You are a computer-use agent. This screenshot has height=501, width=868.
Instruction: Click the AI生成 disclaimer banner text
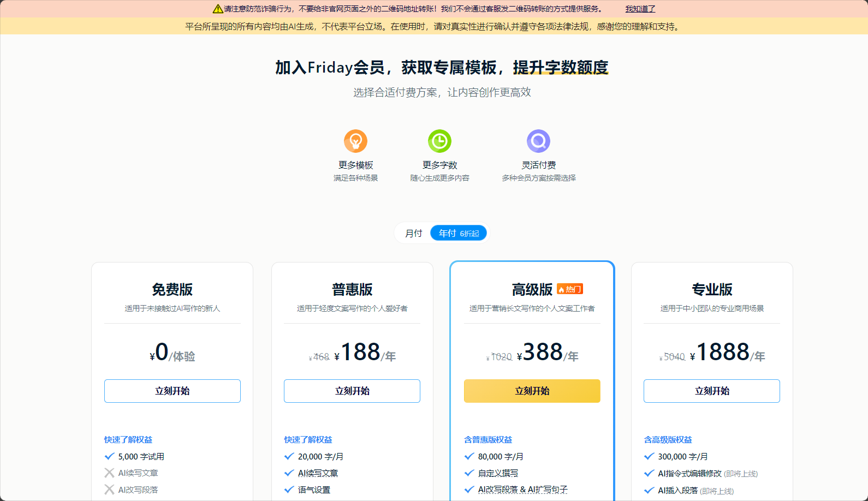434,26
